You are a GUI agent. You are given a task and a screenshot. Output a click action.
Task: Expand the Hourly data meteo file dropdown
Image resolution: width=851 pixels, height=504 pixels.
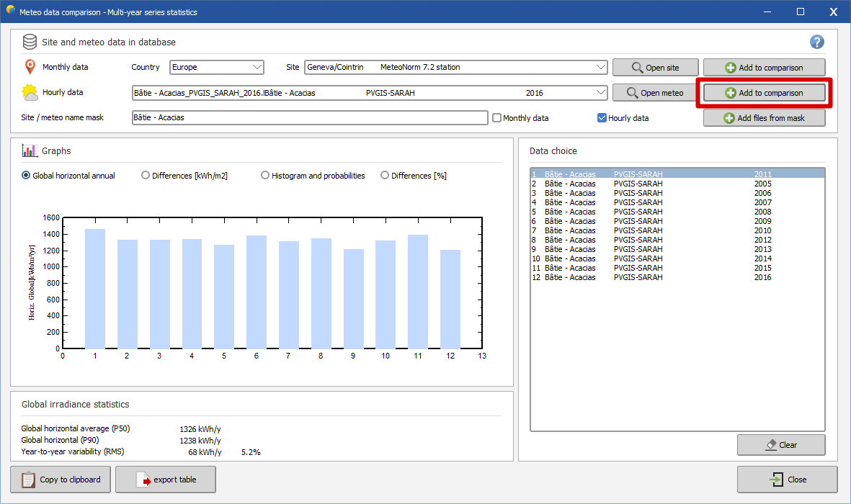point(369,93)
